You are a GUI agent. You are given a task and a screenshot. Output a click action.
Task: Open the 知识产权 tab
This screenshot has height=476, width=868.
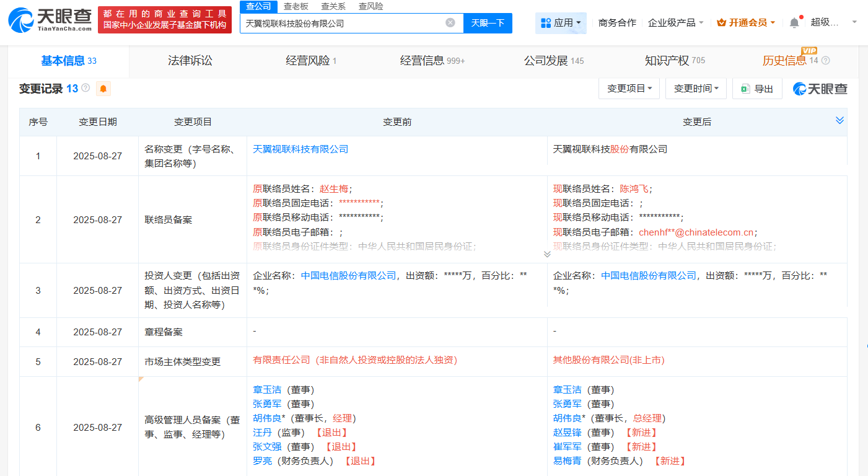(x=675, y=61)
